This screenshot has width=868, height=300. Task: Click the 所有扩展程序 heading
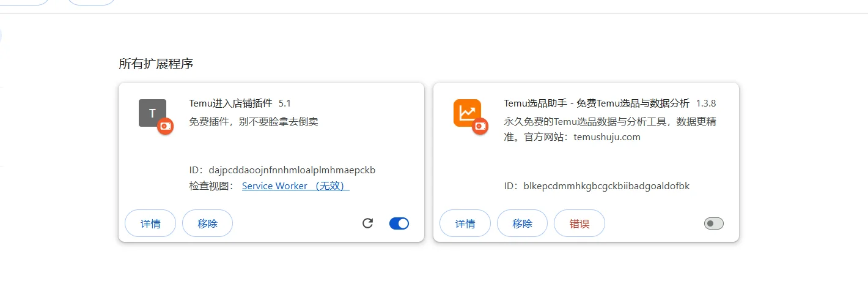[156, 64]
